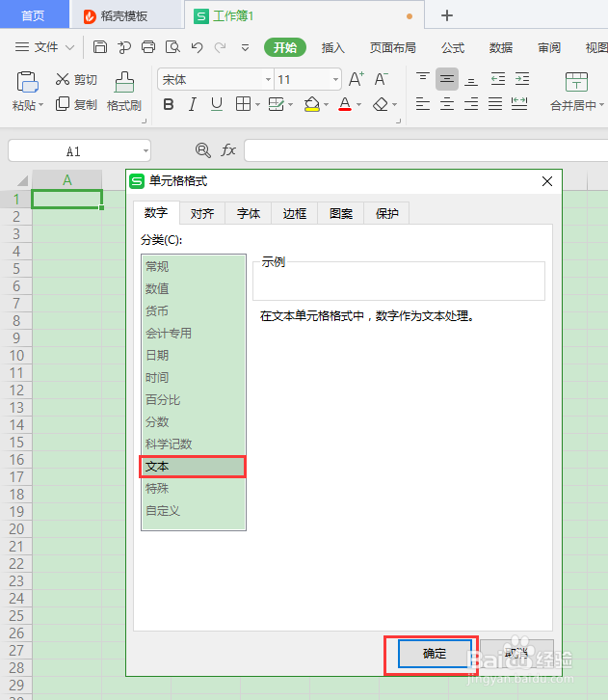Confirm with the 确定 button
This screenshot has width=608, height=700.
[x=435, y=654]
